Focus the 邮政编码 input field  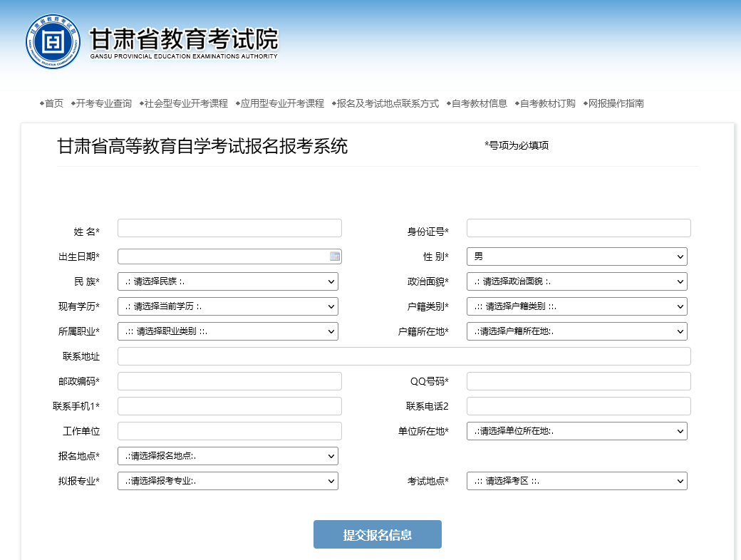(229, 381)
